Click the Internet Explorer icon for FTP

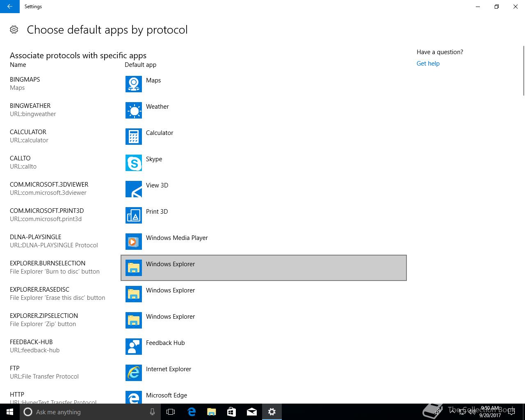(134, 373)
